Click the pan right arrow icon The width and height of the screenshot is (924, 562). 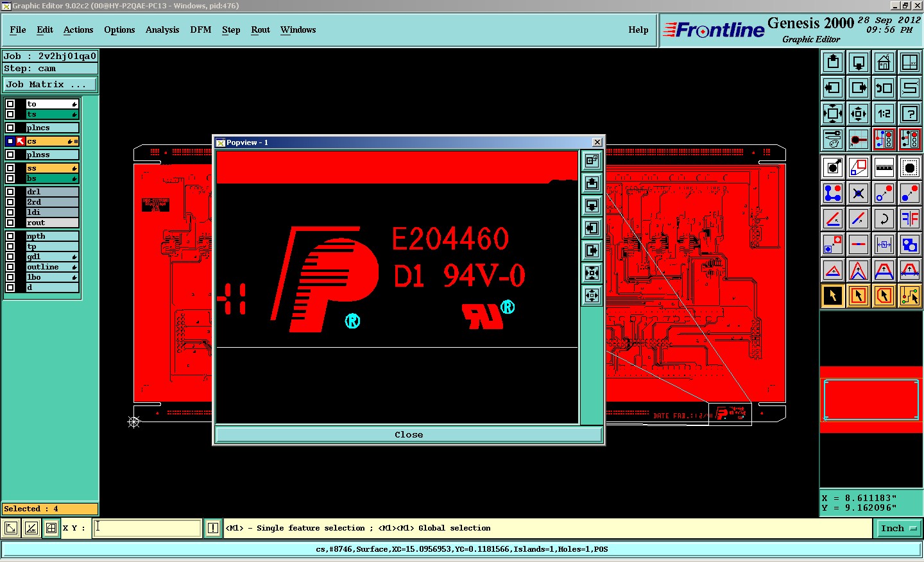(859, 88)
